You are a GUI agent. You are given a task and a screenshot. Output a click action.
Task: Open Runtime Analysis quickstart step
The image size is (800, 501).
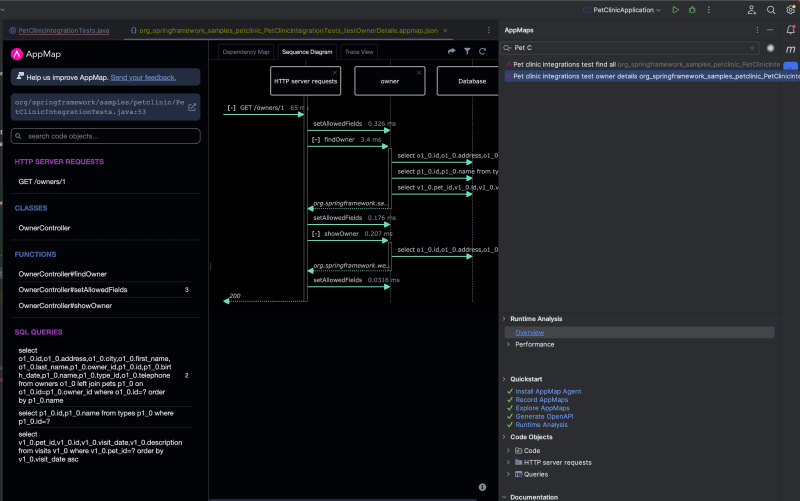tap(541, 424)
